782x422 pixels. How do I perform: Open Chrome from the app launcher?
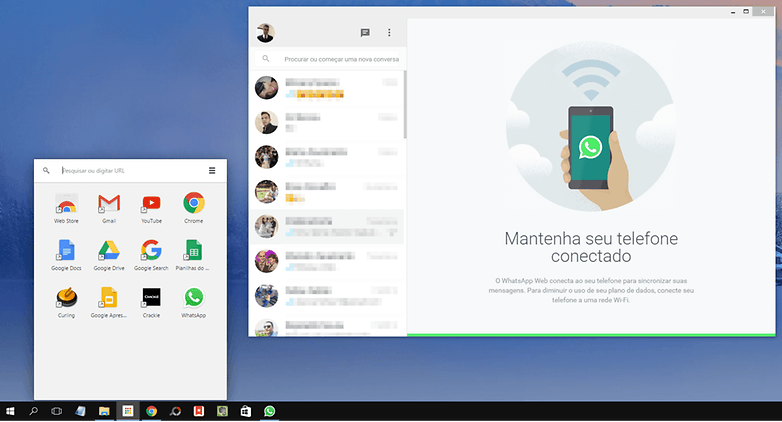[194, 208]
